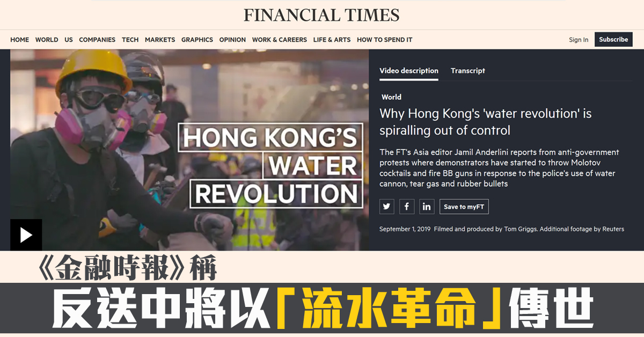Click the Save to myFT button
The image size is (644, 337).
464,207
